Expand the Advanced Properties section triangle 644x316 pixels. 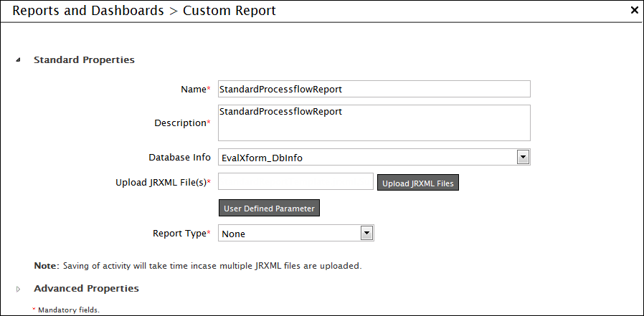(19, 289)
